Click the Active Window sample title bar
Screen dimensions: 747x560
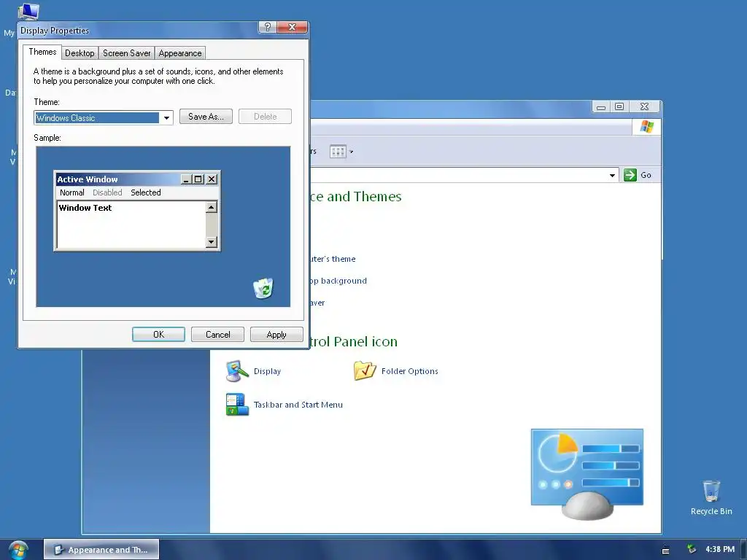coord(117,179)
